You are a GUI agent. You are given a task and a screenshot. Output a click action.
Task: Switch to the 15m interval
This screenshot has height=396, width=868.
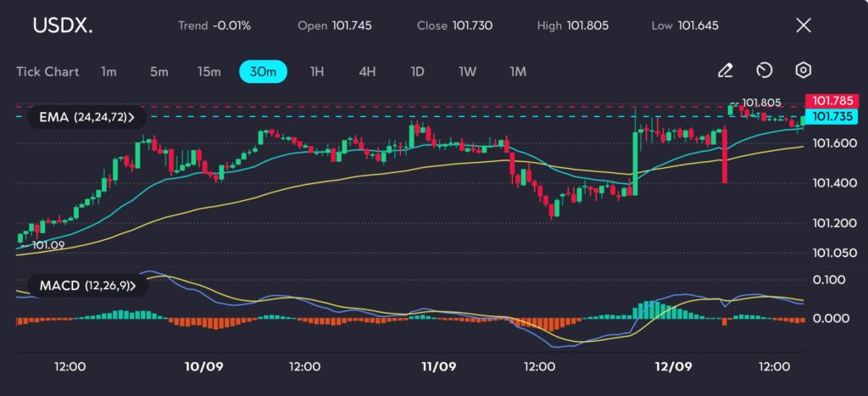coord(209,71)
